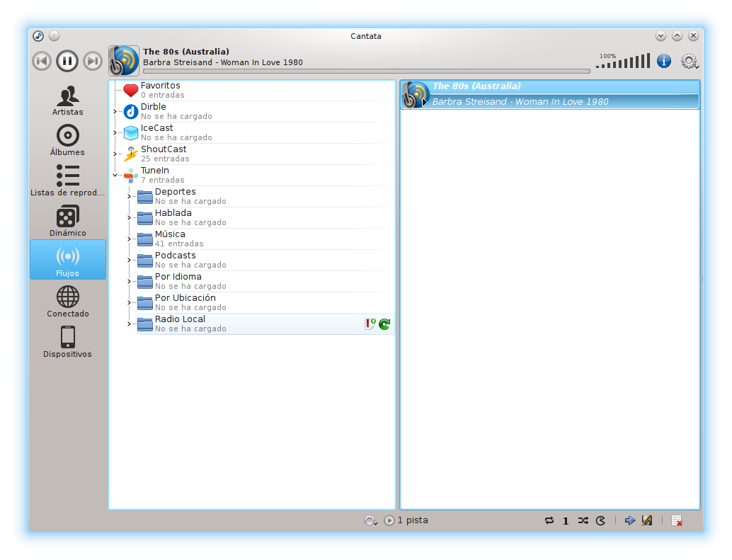The image size is (732, 560).
Task: Expand the IceCast category
Action: (115, 133)
